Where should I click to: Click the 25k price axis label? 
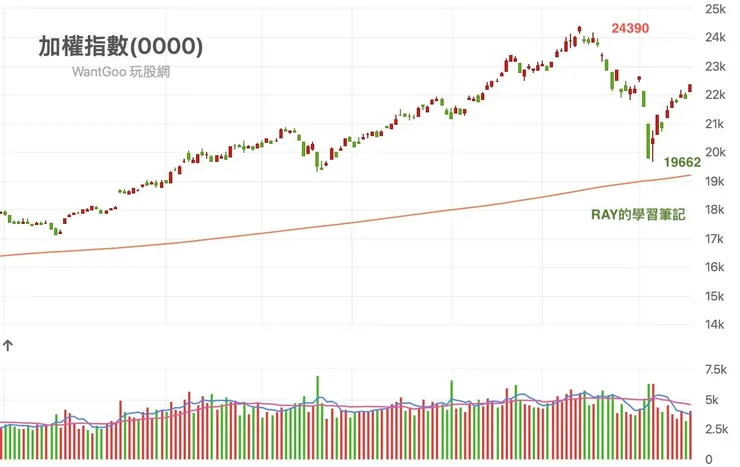[x=715, y=9]
